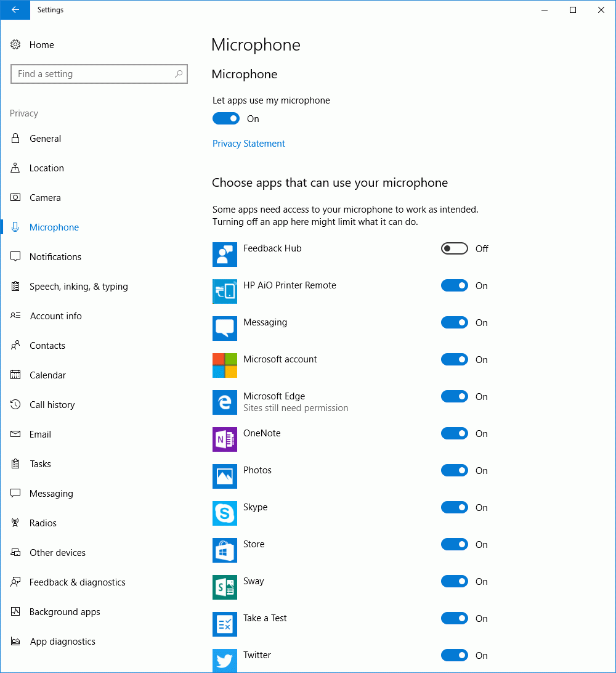The width and height of the screenshot is (616, 673).
Task: Disable Twitter microphone access
Action: point(454,655)
